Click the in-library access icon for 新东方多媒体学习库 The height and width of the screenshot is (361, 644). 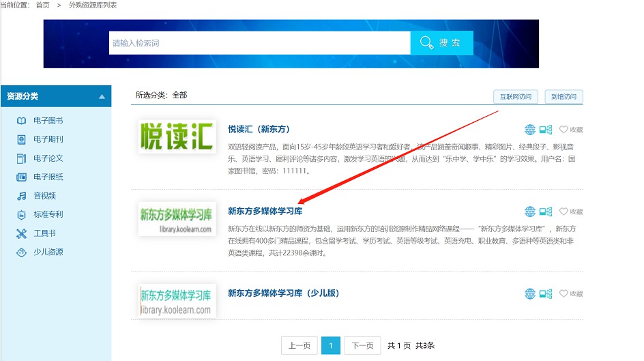[x=546, y=212]
